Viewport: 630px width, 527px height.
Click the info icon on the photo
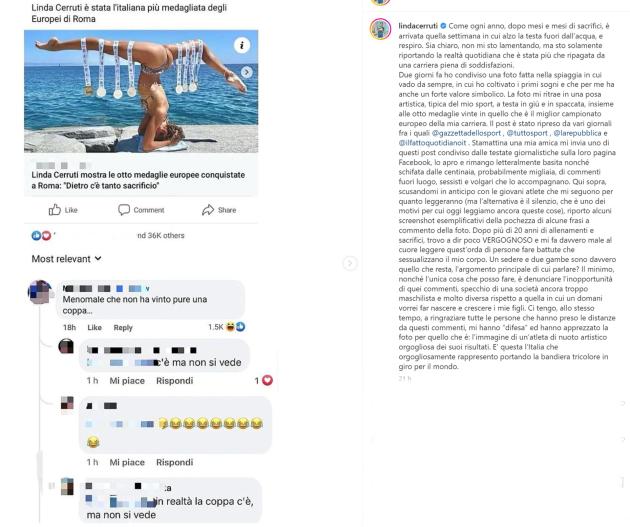(x=242, y=45)
